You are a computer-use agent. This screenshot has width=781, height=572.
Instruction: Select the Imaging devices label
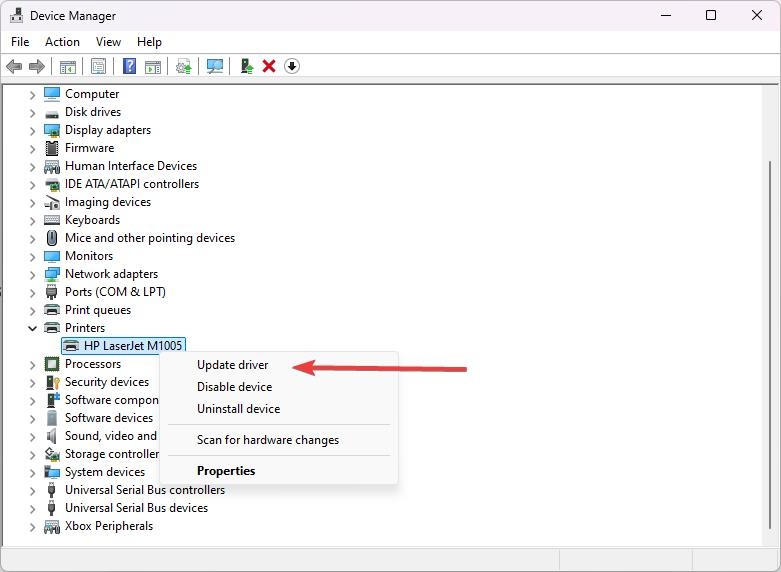pos(108,202)
